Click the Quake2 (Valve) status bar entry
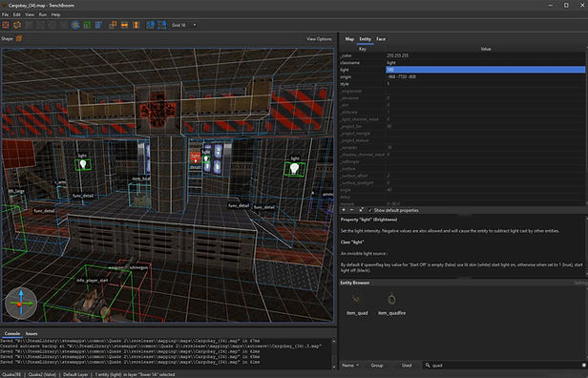This screenshot has width=588, height=378. pos(42,374)
